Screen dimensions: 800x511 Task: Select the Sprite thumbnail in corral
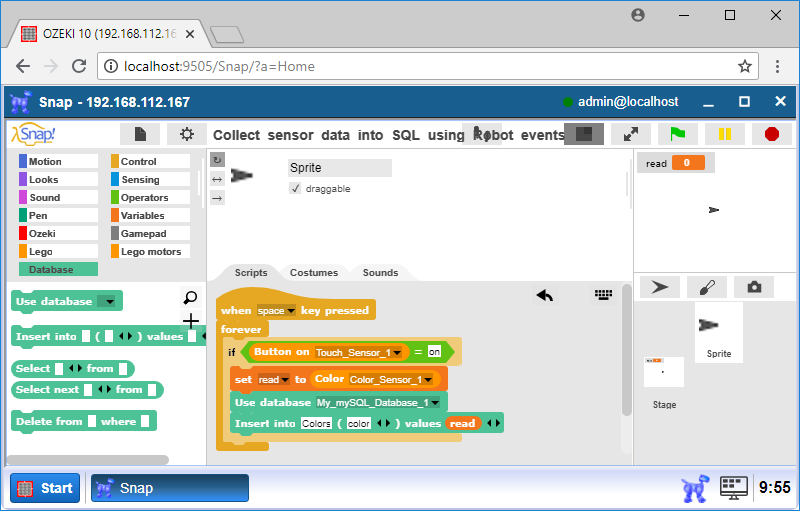(x=718, y=332)
